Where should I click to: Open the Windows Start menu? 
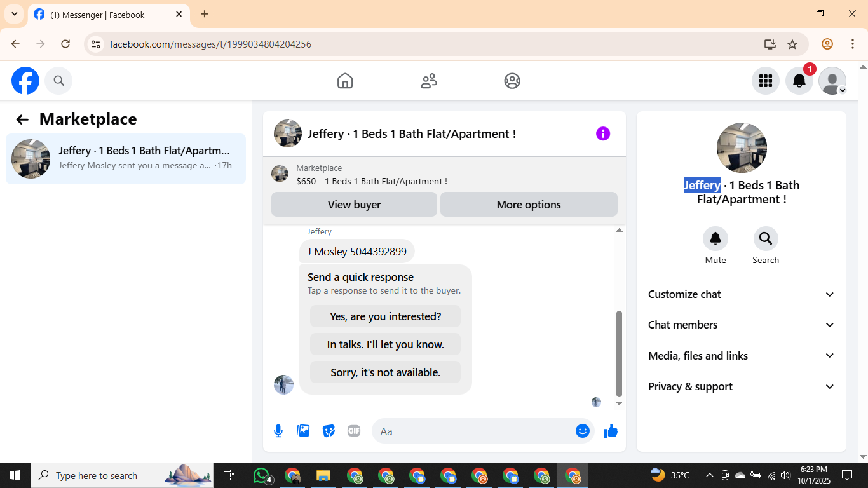coord(15,475)
